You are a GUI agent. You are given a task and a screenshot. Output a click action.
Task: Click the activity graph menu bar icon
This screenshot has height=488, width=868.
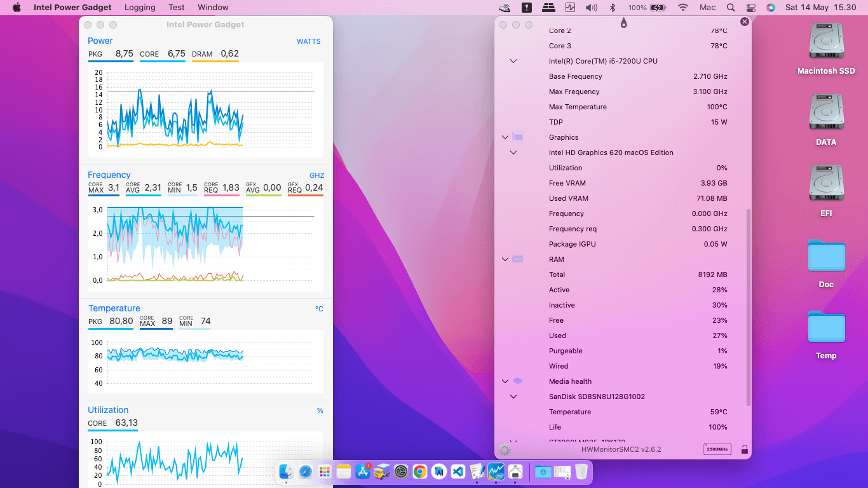tap(570, 8)
